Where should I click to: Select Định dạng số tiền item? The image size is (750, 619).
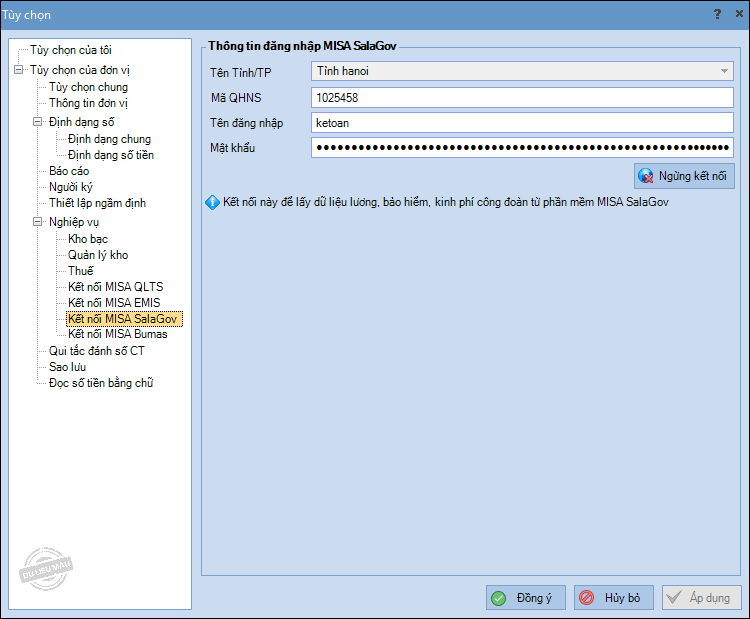(111, 155)
